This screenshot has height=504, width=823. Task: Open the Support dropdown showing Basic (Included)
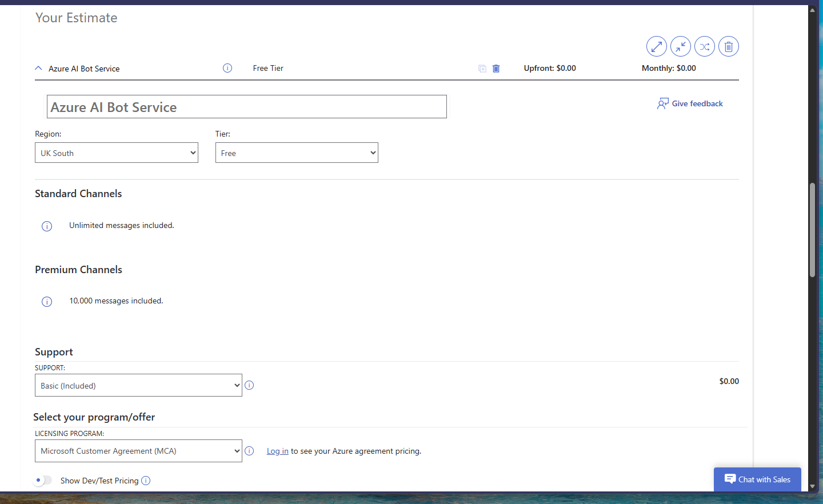pos(138,385)
